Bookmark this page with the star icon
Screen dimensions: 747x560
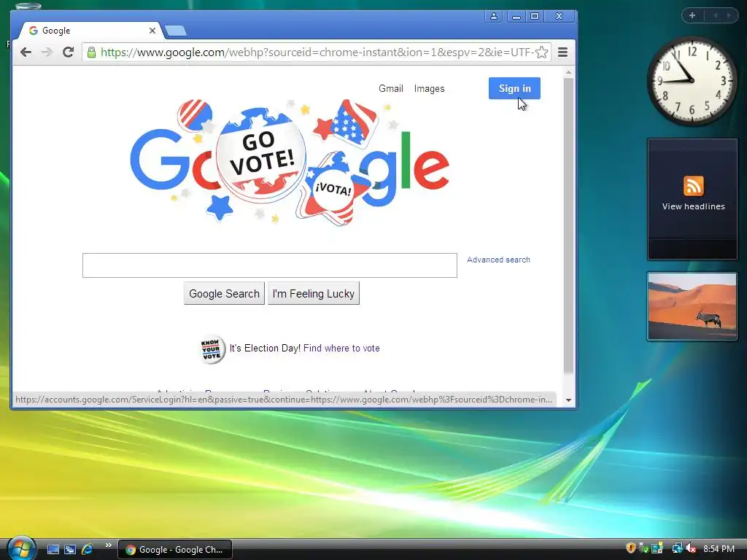point(541,52)
